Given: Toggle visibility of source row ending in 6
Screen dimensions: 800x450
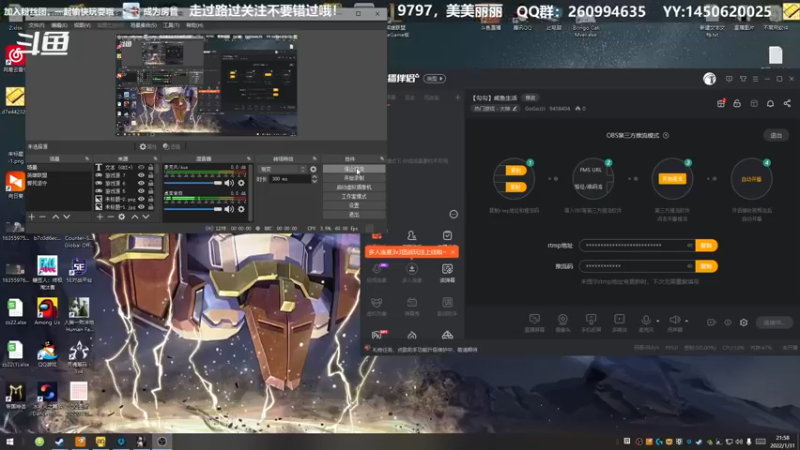Looking at the screenshot, I should coord(141,183).
